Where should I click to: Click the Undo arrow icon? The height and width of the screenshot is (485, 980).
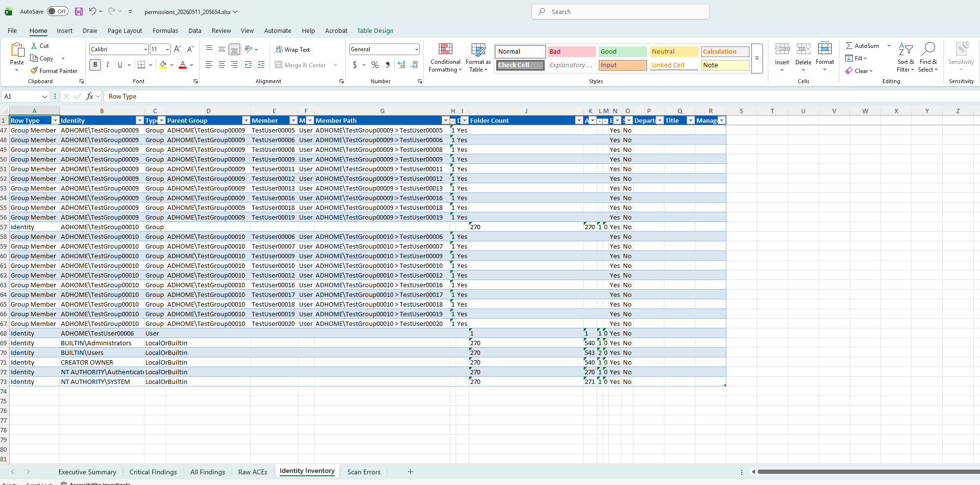(x=92, y=11)
